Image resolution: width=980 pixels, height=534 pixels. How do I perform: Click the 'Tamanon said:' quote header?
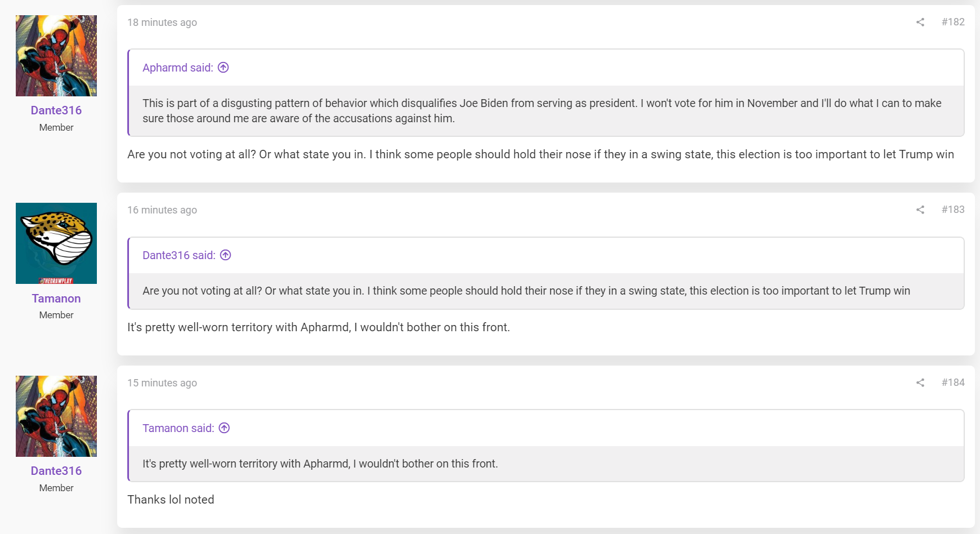pos(179,428)
